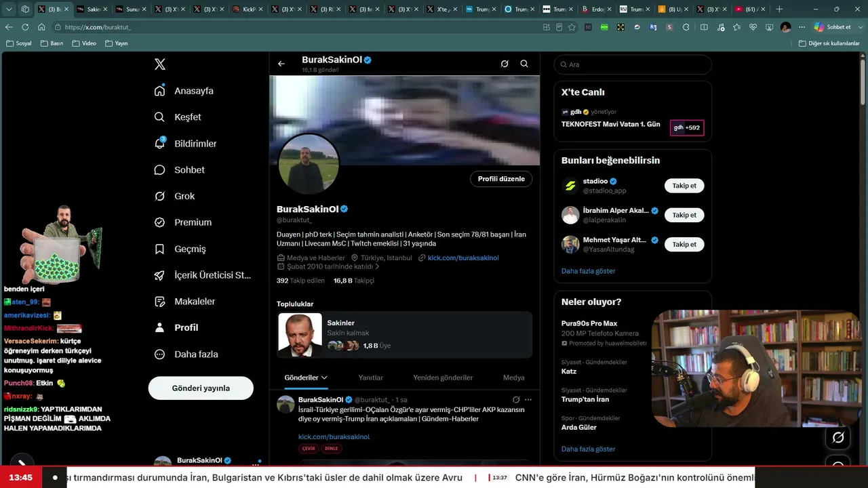Open browser profile avatar
The image size is (868, 488).
click(785, 27)
